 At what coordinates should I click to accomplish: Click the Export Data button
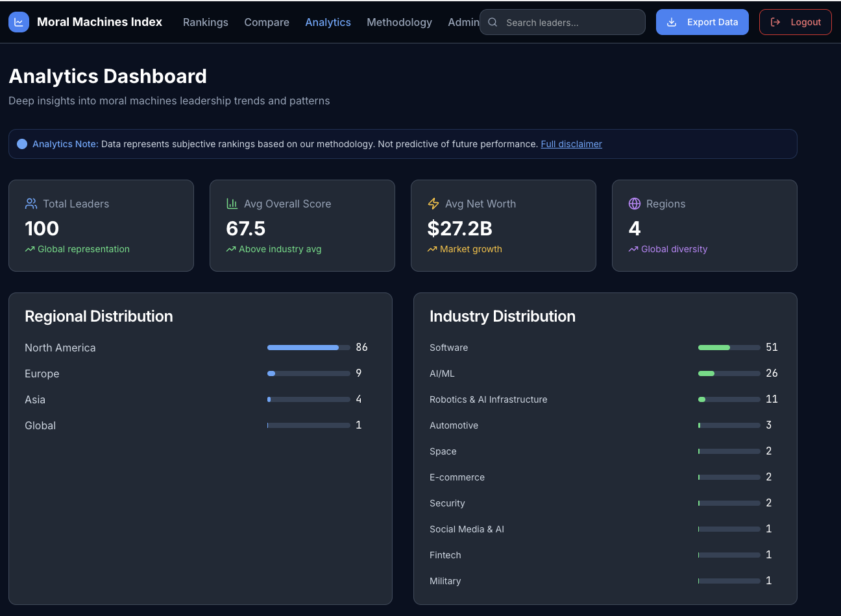point(702,22)
